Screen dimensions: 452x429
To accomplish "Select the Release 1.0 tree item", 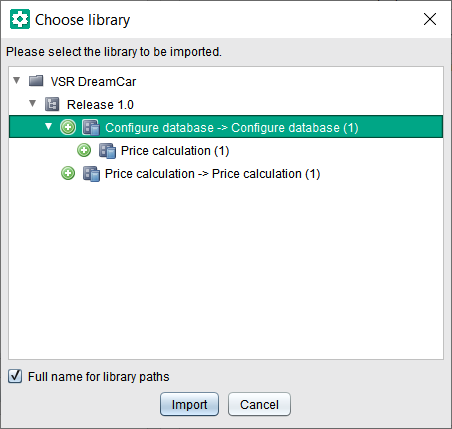I will 100,105.
